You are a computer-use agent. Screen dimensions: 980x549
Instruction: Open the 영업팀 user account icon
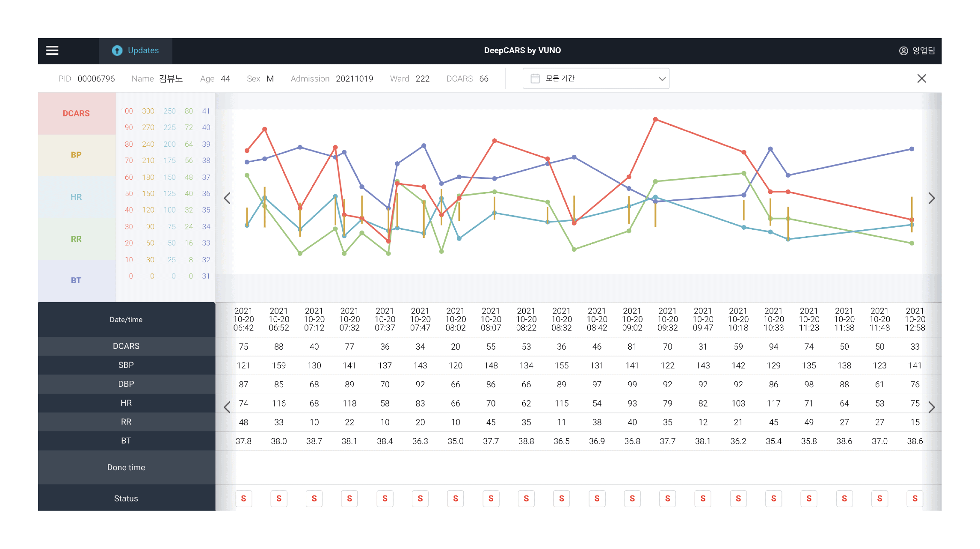point(903,51)
